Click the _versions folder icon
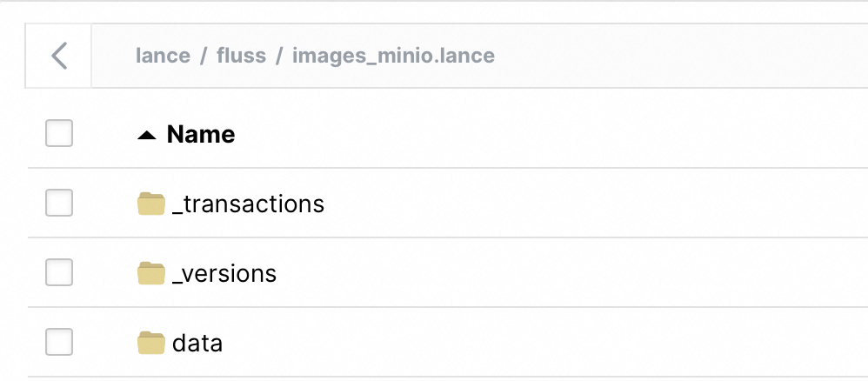Viewport: 868px width, 381px height. pos(151,273)
